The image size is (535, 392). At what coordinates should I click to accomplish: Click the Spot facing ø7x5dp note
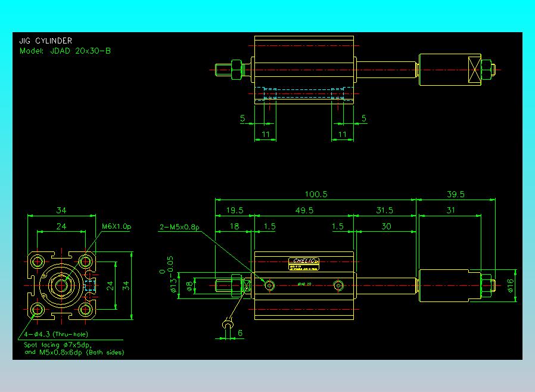coord(58,345)
